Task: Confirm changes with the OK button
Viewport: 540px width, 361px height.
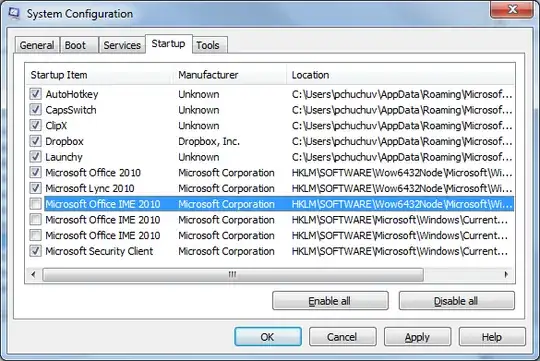Action: point(268,337)
